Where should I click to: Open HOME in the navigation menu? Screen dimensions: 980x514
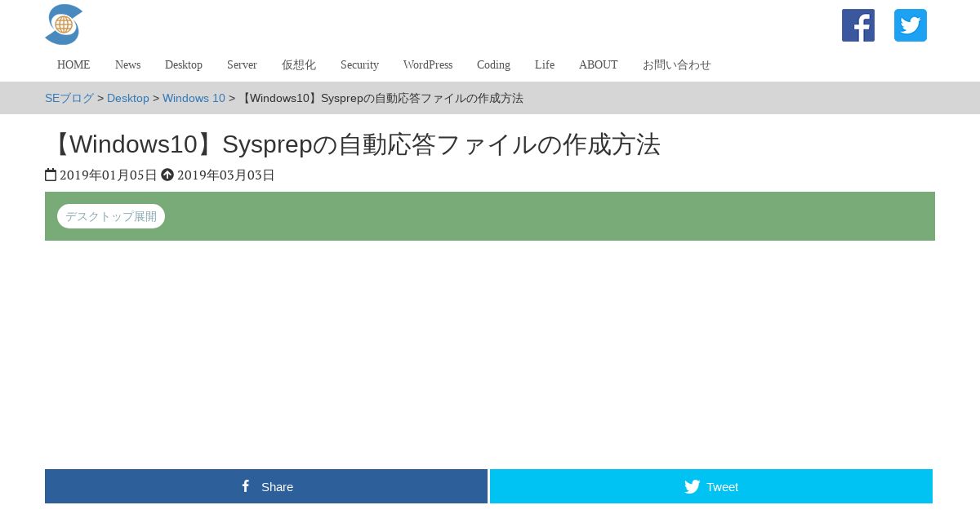pyautogui.click(x=73, y=64)
